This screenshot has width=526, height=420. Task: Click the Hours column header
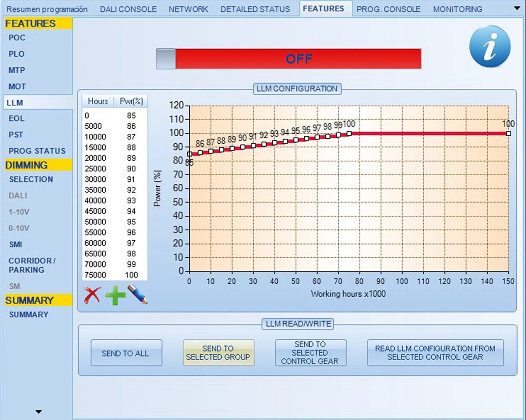(x=98, y=101)
